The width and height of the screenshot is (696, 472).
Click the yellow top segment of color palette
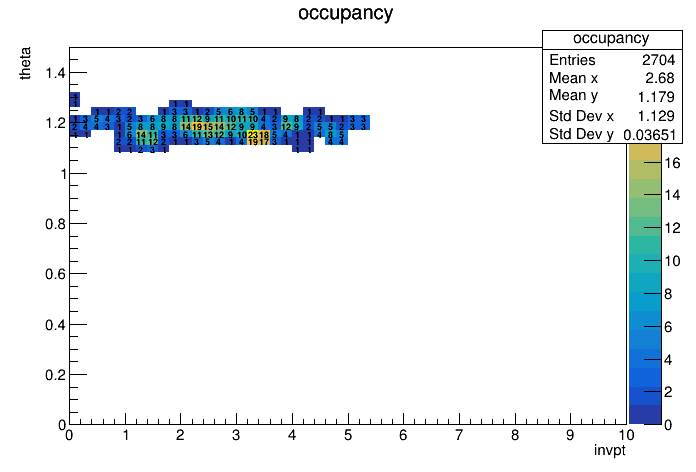point(645,152)
